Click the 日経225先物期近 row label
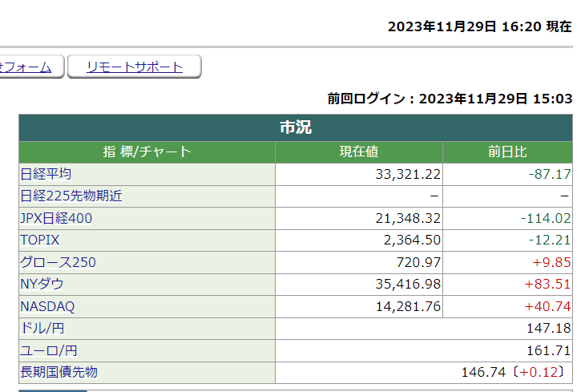The width and height of the screenshot is (581, 392). click(71, 196)
